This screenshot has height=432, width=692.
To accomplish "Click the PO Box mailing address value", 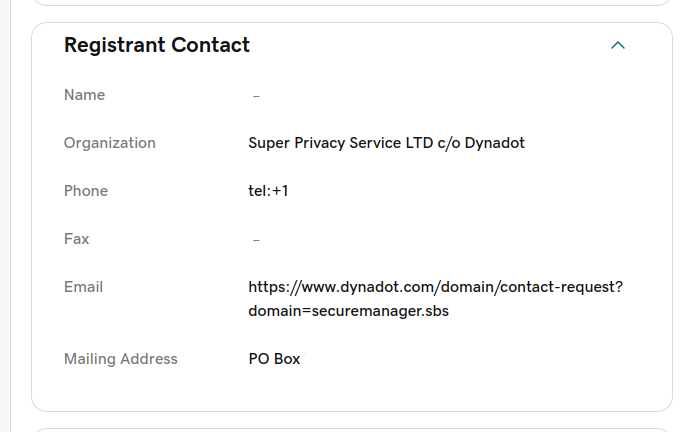I will click(274, 359).
